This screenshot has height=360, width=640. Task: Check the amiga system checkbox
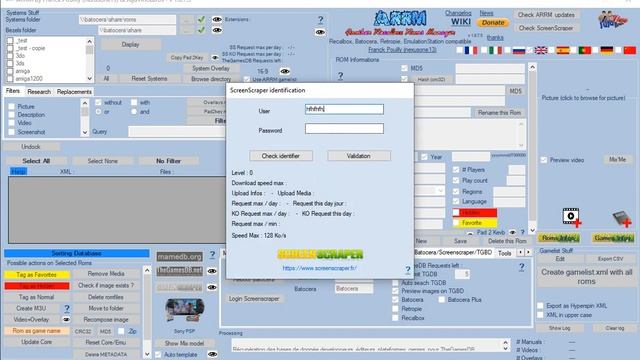coord(10,71)
